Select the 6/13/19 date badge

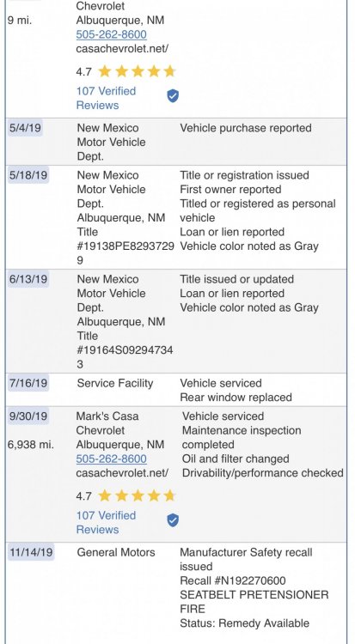[28, 279]
